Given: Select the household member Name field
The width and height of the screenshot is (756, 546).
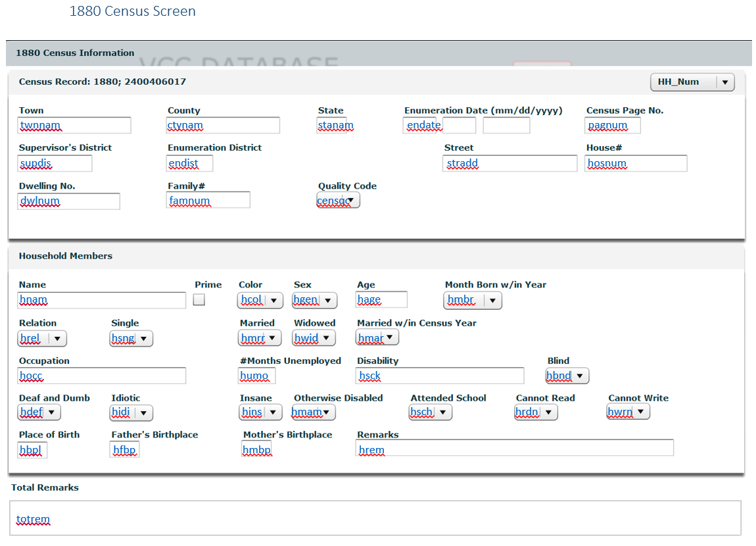Looking at the screenshot, I should click(102, 301).
